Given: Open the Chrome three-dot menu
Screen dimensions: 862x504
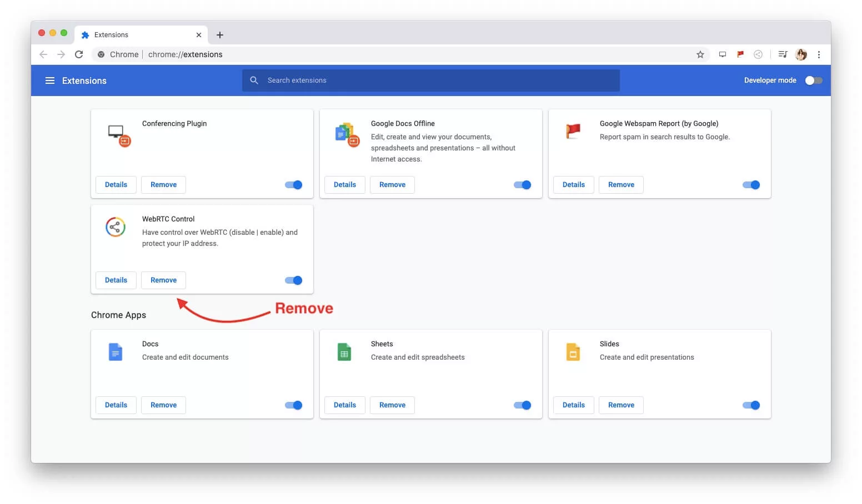Looking at the screenshot, I should tap(819, 54).
